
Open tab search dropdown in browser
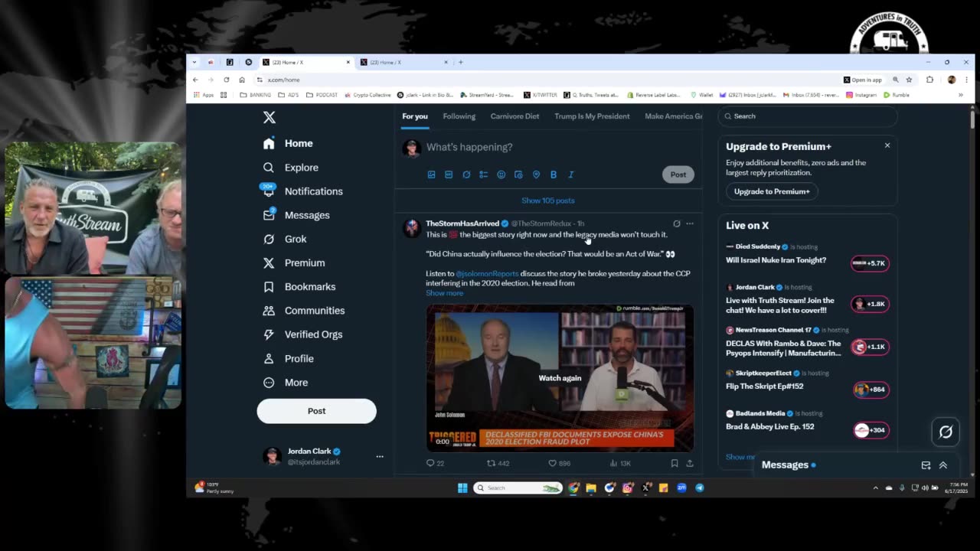(x=194, y=62)
